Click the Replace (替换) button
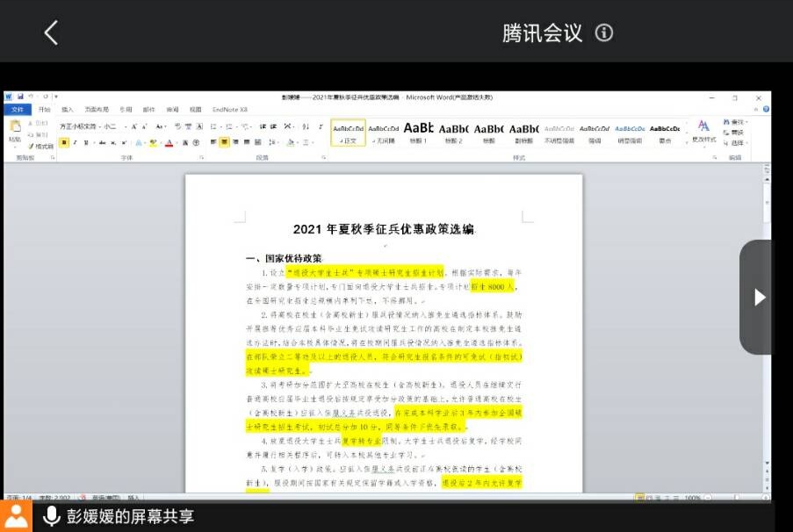 733,133
